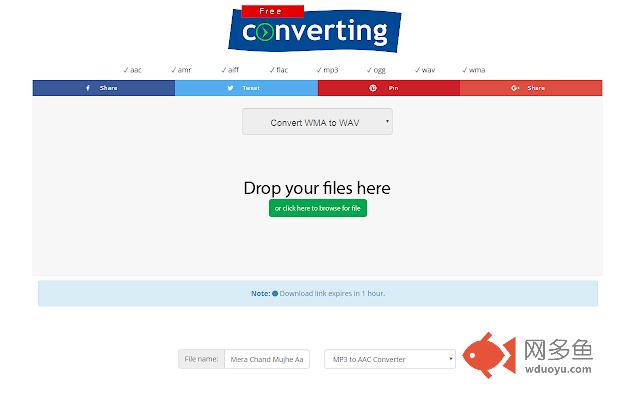Click the File name input field

pyautogui.click(x=267, y=359)
